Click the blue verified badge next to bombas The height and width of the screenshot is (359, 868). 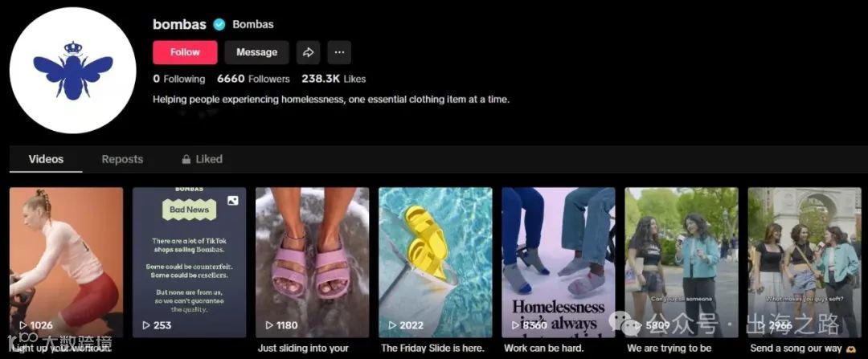[219, 24]
